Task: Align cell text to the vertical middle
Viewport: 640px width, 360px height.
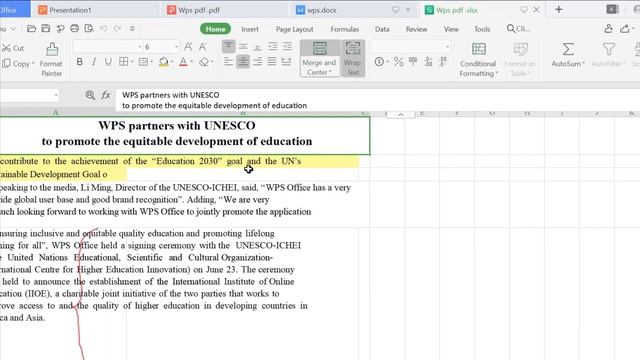Action: [x=243, y=47]
